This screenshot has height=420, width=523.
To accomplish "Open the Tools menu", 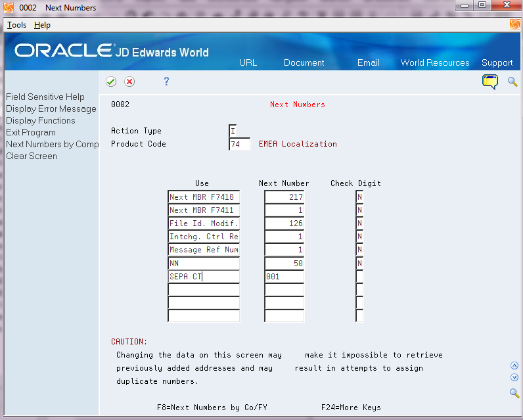I will [16, 25].
